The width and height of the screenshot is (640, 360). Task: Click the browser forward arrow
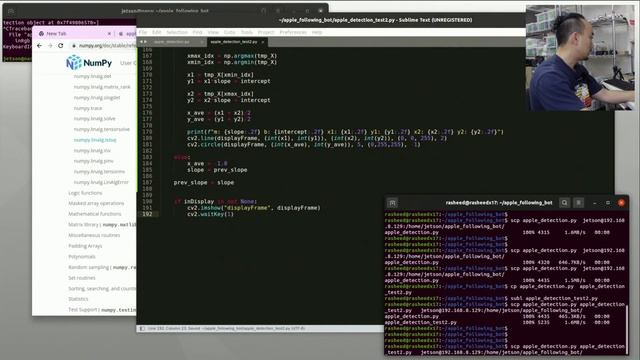[x=50, y=46]
